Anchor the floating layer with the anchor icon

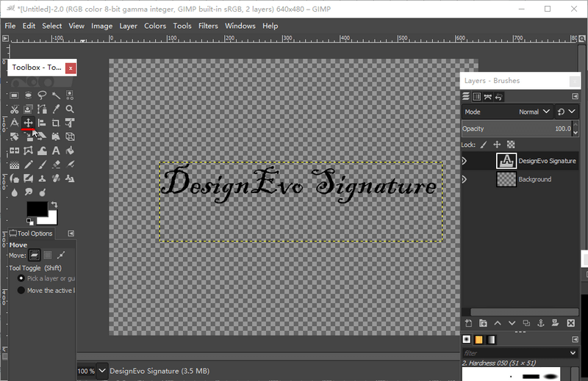coord(540,323)
